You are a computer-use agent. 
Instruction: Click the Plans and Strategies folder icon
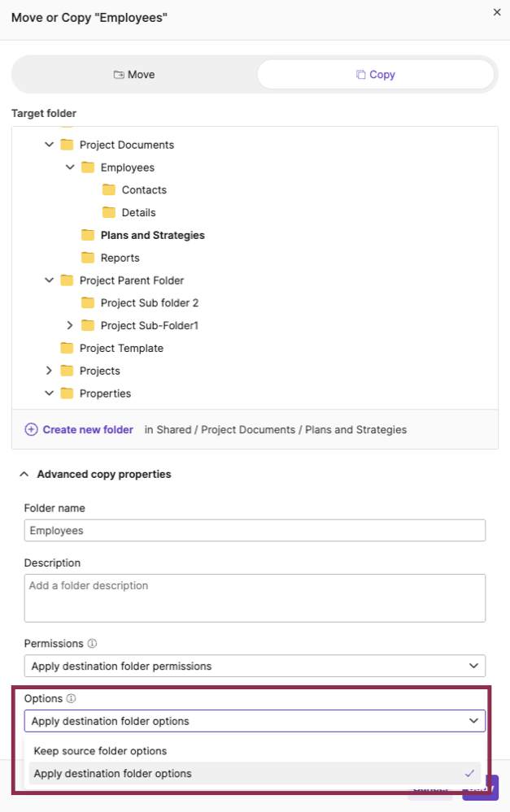click(89, 235)
